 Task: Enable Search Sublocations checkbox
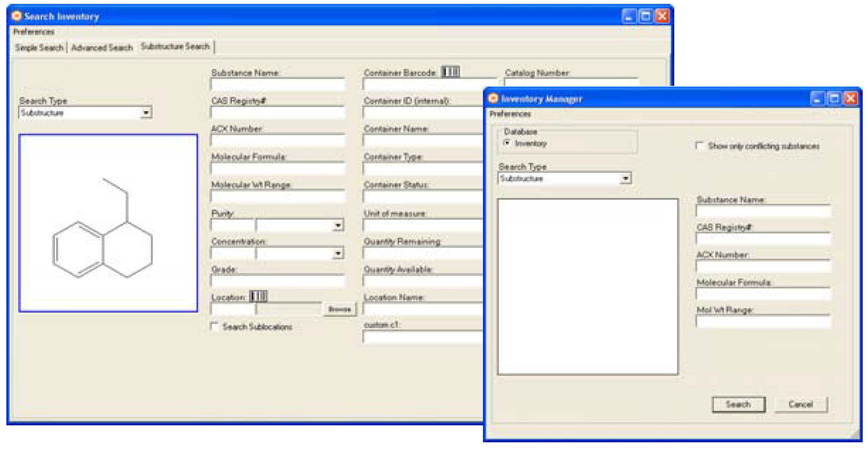(214, 326)
